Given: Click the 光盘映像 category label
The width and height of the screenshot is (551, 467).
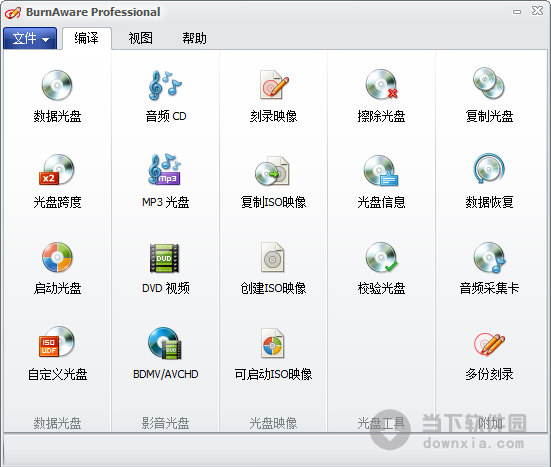Looking at the screenshot, I should coord(273,423).
